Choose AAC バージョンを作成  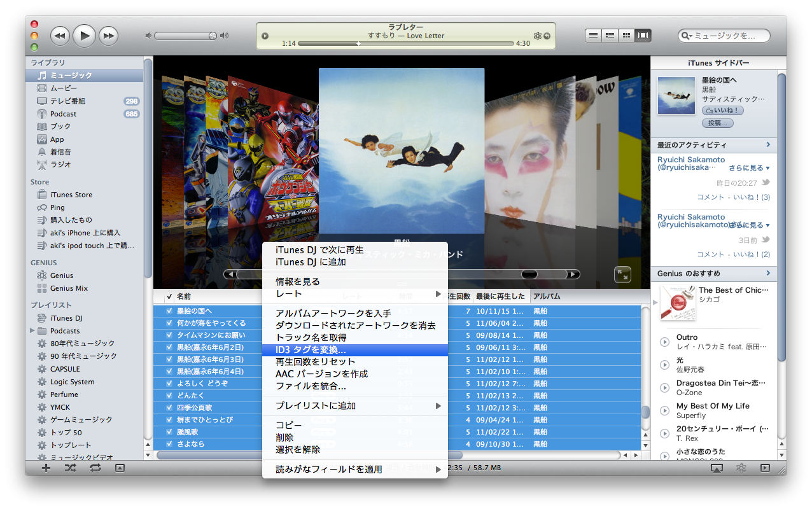(x=355, y=374)
